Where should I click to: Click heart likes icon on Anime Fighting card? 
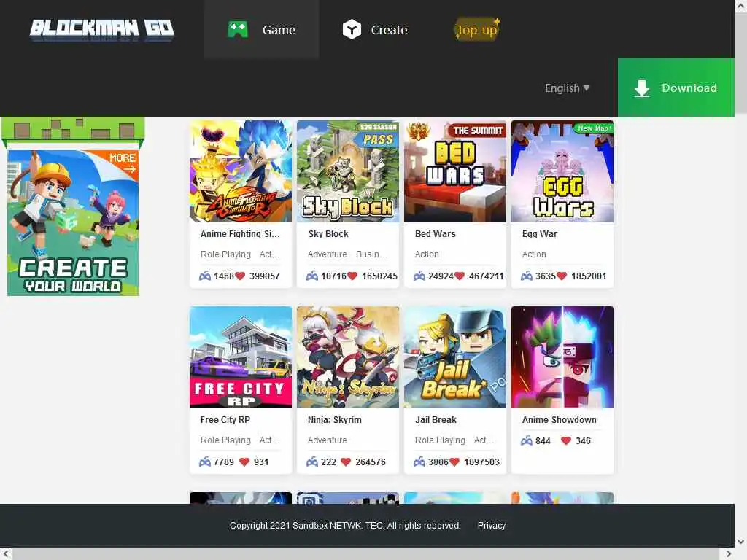(x=240, y=276)
